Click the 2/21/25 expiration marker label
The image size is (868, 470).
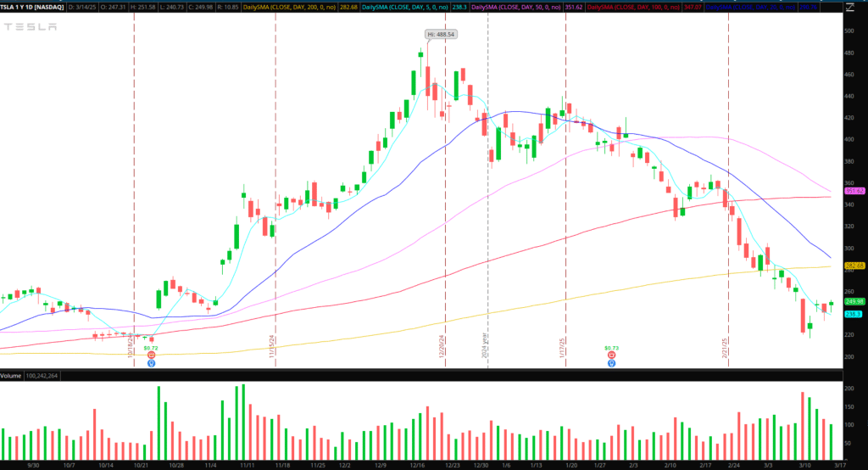[x=725, y=348]
